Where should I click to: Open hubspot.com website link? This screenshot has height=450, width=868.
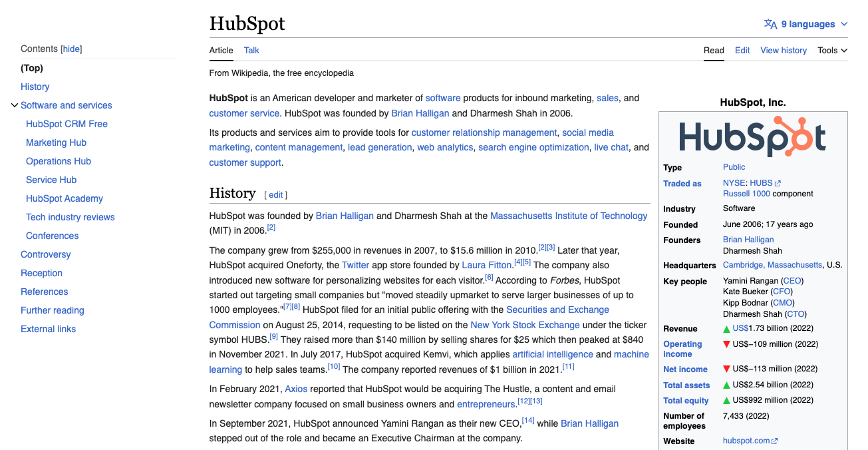coord(746,441)
